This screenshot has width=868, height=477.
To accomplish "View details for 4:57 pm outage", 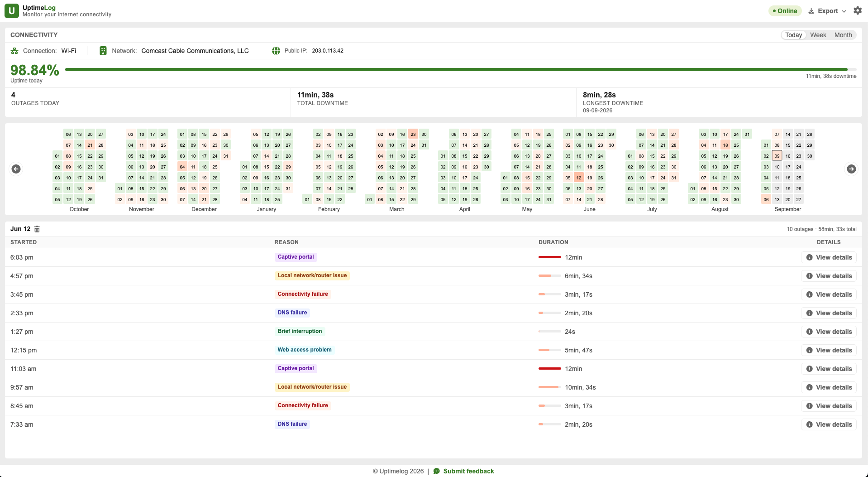I will point(829,276).
